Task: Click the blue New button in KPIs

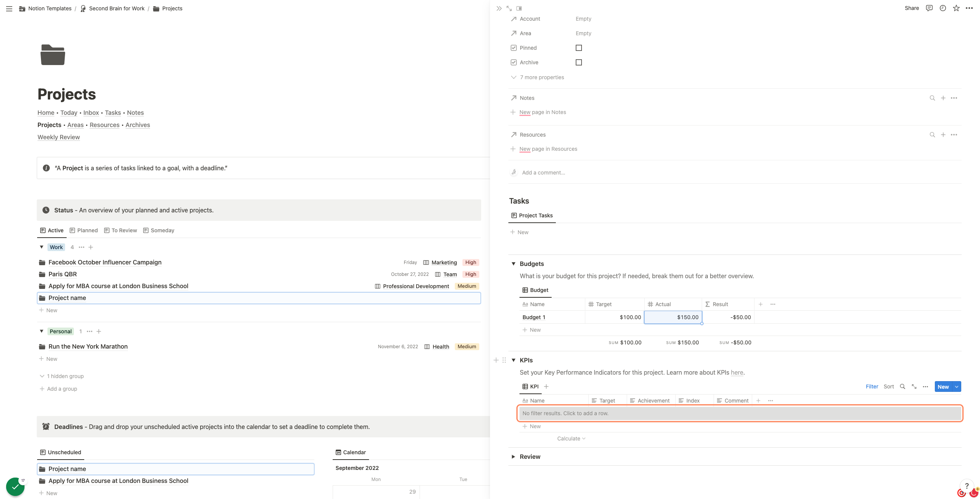Action: click(943, 386)
